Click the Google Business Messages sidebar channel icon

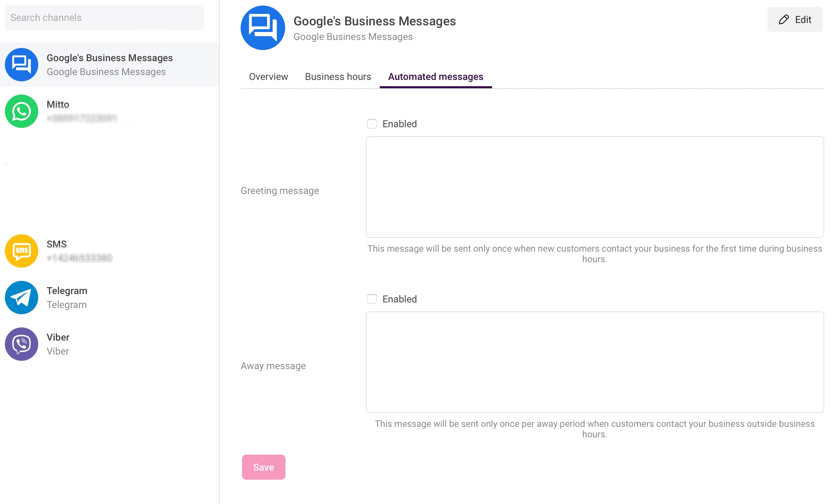tap(22, 65)
